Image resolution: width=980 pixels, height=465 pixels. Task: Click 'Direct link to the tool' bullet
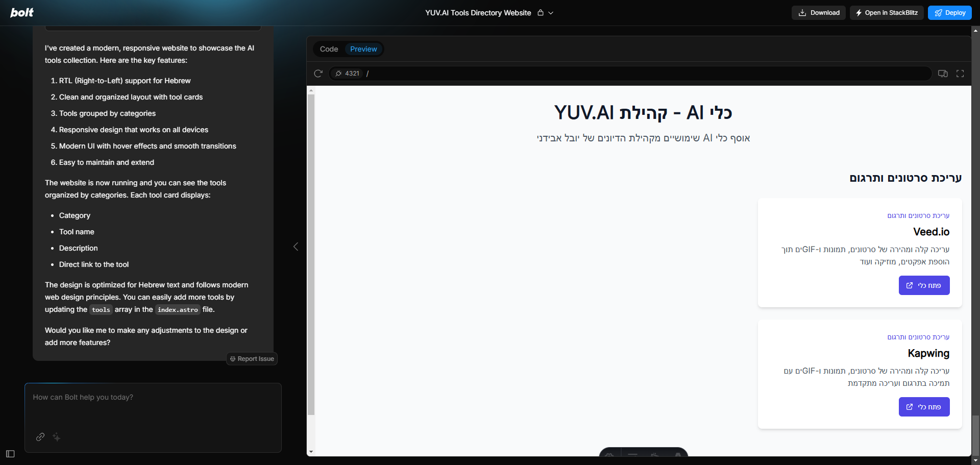(x=94, y=264)
